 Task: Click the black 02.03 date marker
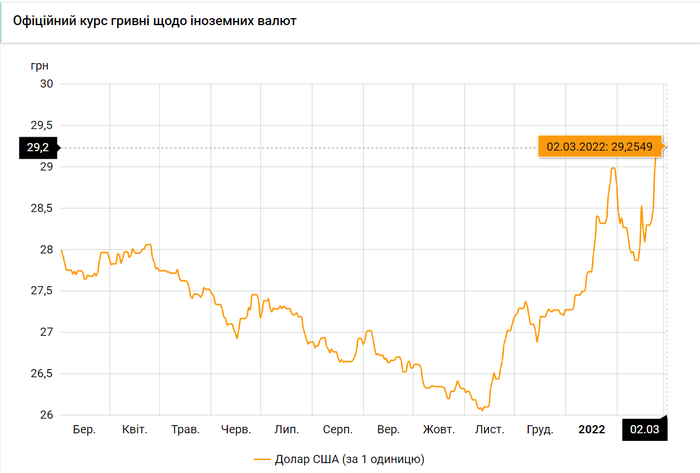coord(644,429)
